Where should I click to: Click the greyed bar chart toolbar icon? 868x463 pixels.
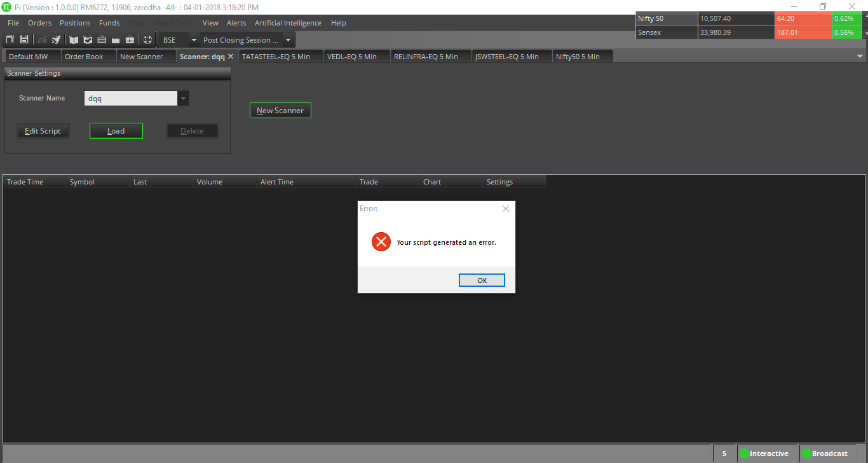point(42,40)
